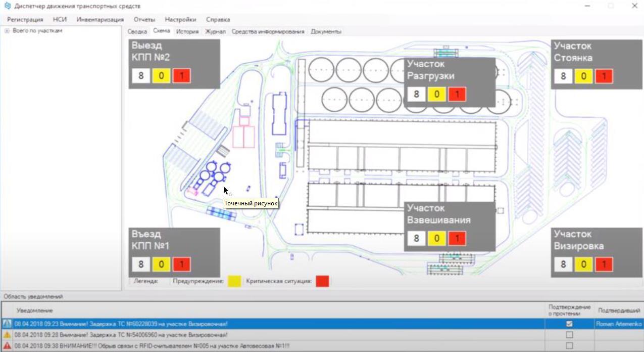Open the Настройки menu
644x352 pixels.
pyautogui.click(x=180, y=19)
